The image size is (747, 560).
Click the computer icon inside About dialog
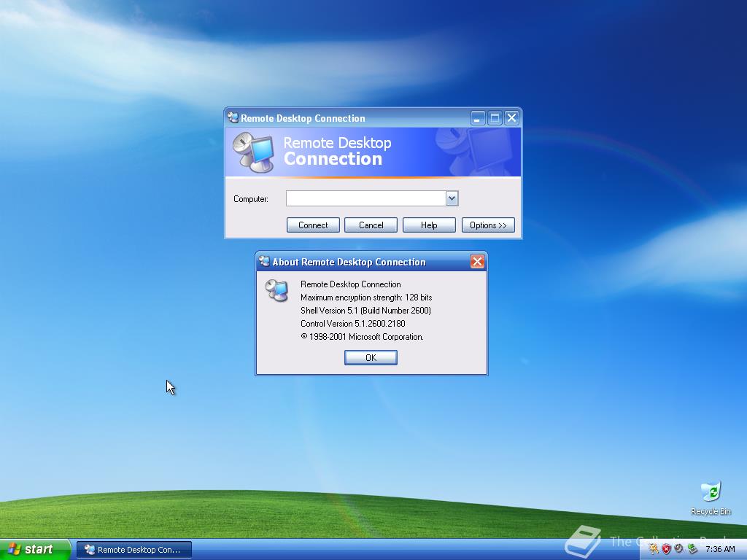point(276,290)
